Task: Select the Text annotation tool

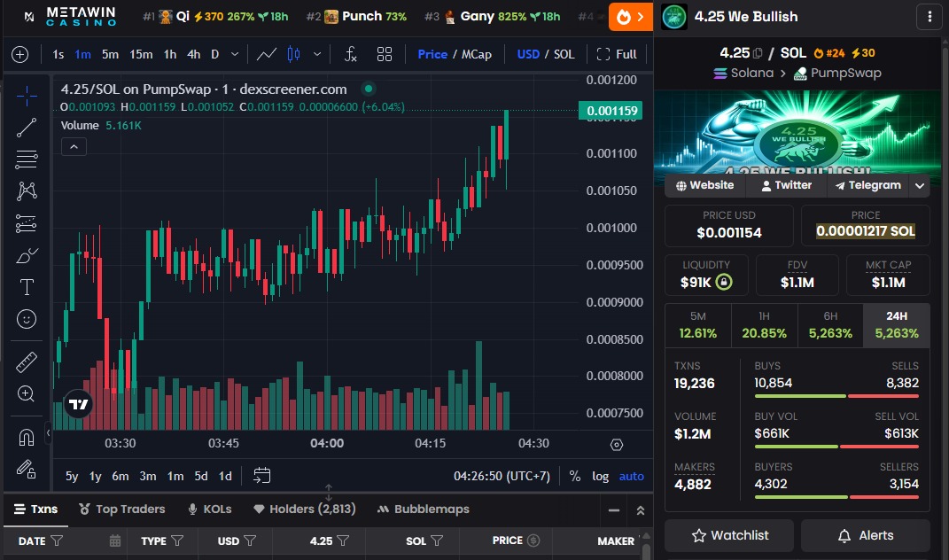Action: [26, 287]
